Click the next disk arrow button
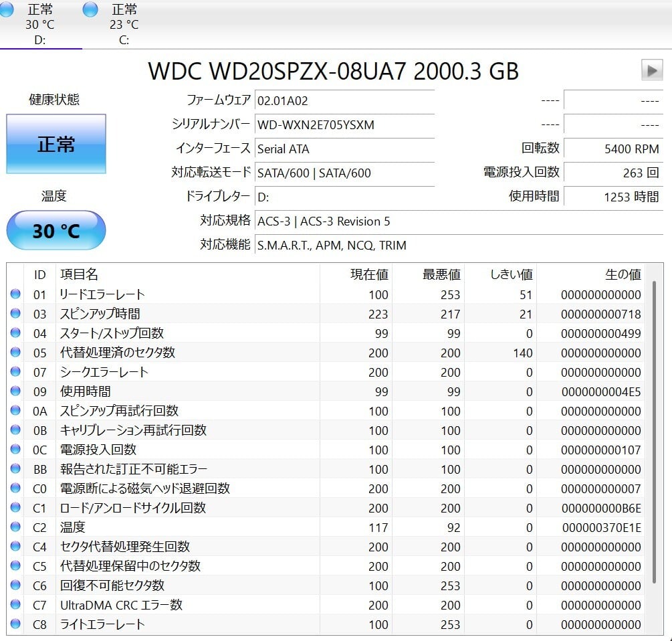 651,70
